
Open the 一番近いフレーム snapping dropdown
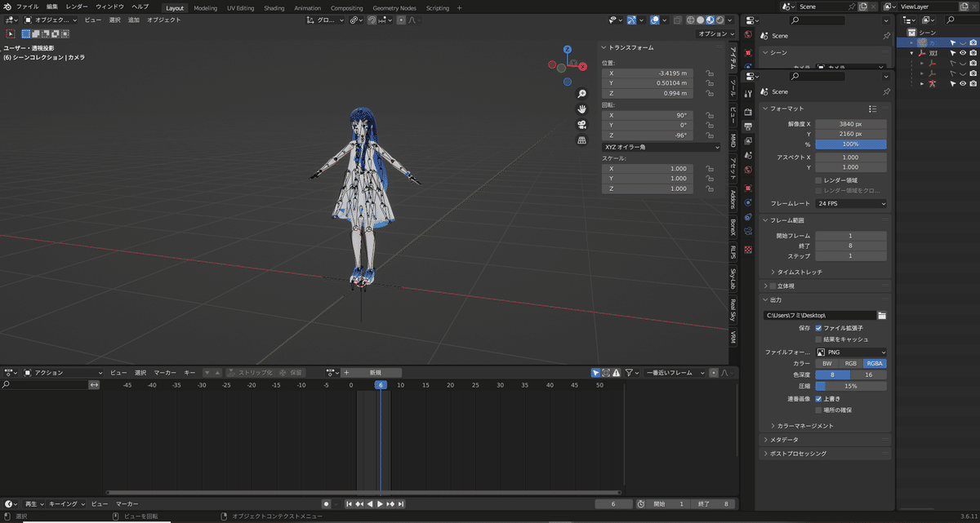[675, 373]
